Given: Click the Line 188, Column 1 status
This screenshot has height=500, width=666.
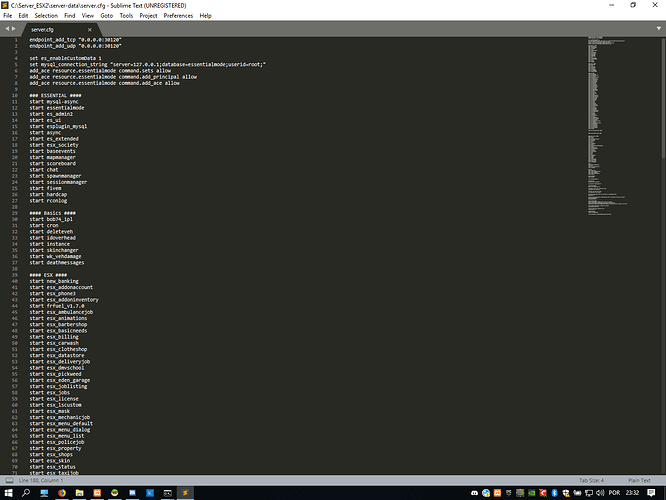Looking at the screenshot, I should click(x=41, y=480).
